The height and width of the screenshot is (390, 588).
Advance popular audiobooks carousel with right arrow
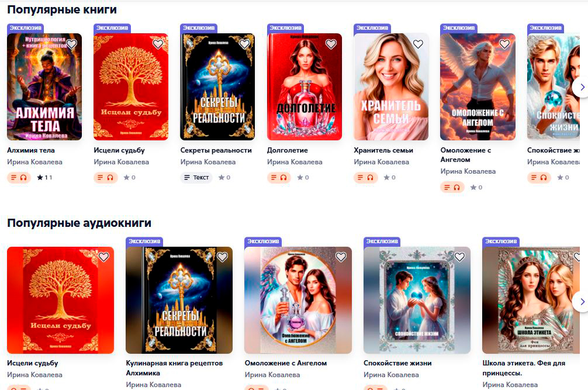click(x=581, y=302)
